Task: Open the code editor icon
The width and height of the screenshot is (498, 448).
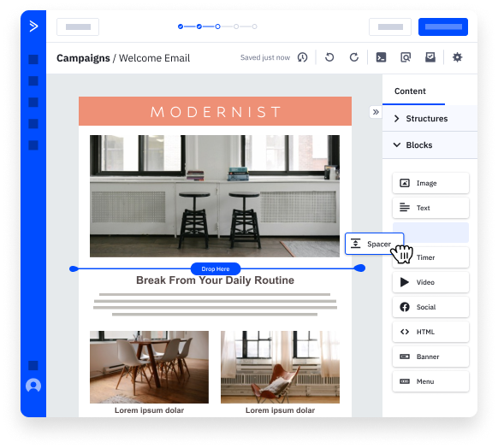Action: click(x=381, y=57)
